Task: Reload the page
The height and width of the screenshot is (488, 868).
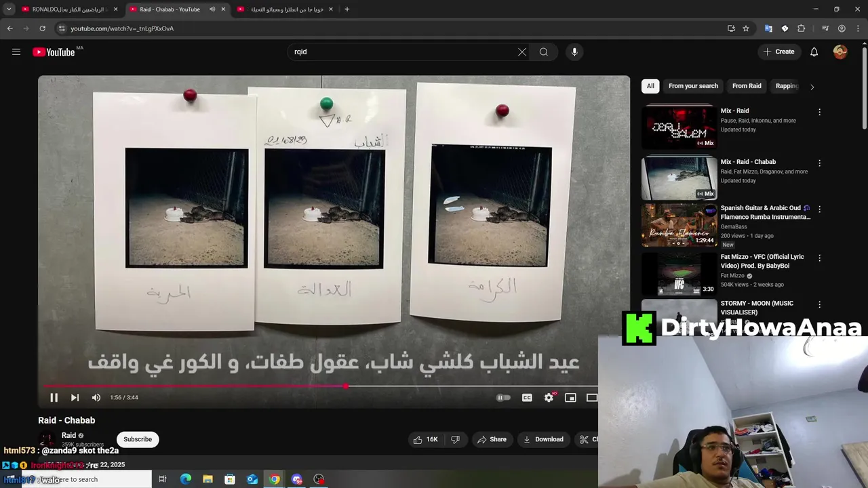Action: pyautogui.click(x=42, y=28)
